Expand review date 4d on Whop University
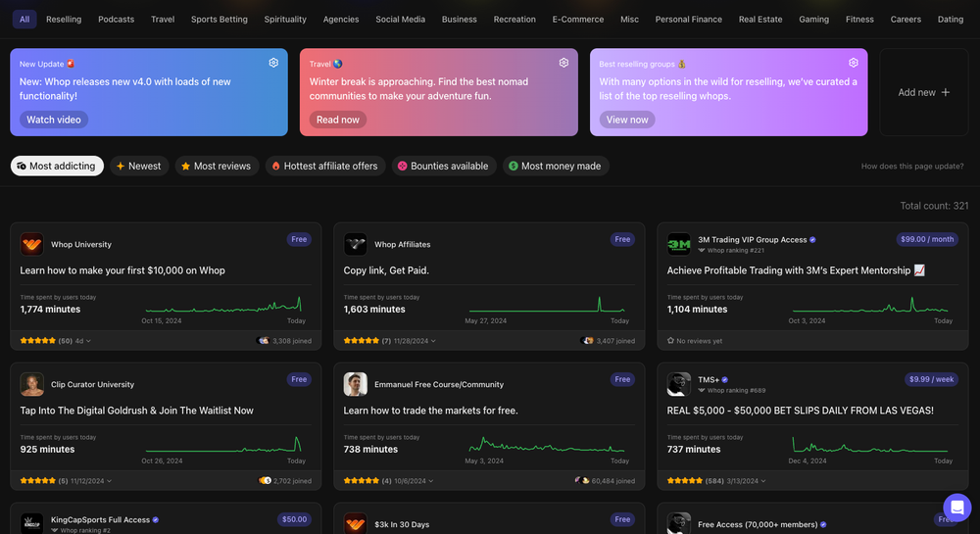This screenshot has width=980, height=534. [83, 341]
